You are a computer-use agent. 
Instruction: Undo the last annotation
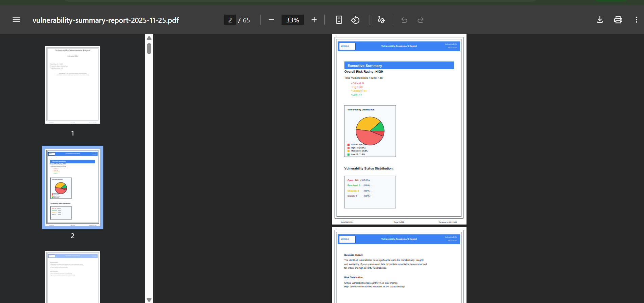404,20
